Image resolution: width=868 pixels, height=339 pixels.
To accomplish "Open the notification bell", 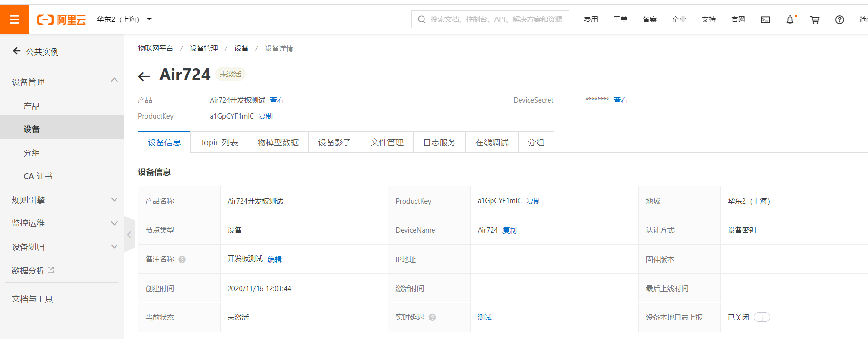I will click(790, 19).
